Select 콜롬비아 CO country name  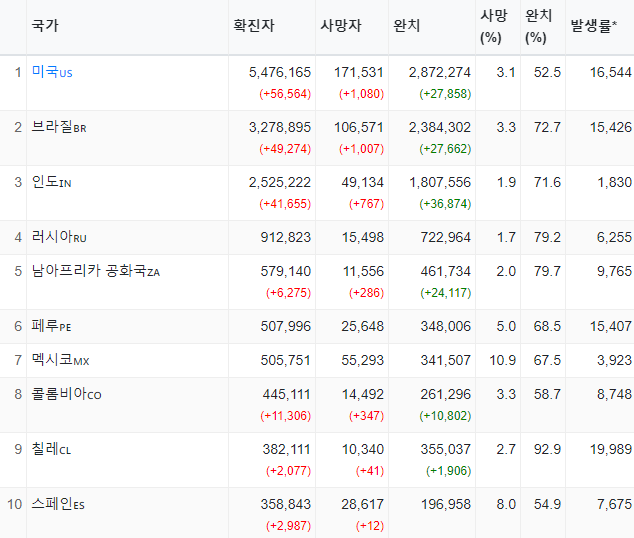pyautogui.click(x=66, y=394)
